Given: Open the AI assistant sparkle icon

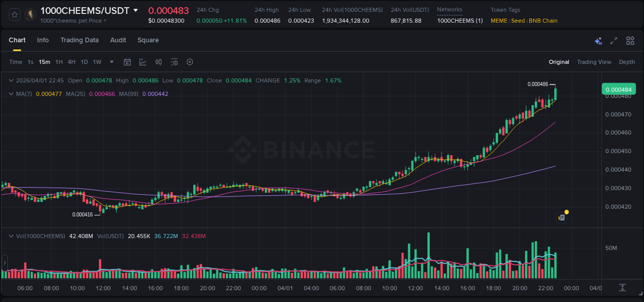Looking at the screenshot, I should click(598, 40).
